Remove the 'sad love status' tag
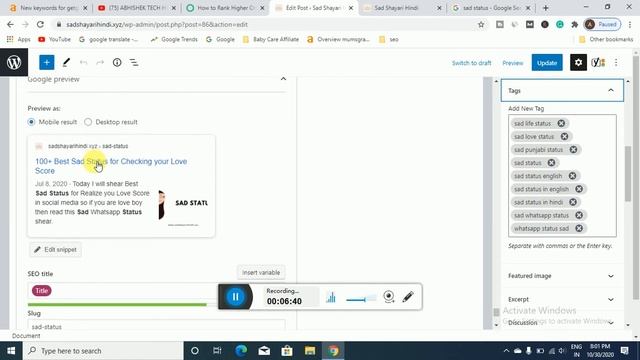640x360 pixels. point(564,136)
